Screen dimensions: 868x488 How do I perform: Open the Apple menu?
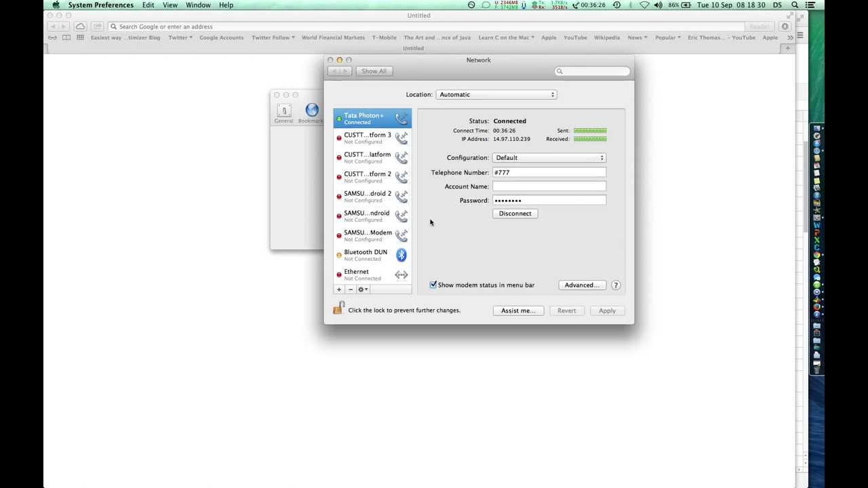[x=56, y=5]
